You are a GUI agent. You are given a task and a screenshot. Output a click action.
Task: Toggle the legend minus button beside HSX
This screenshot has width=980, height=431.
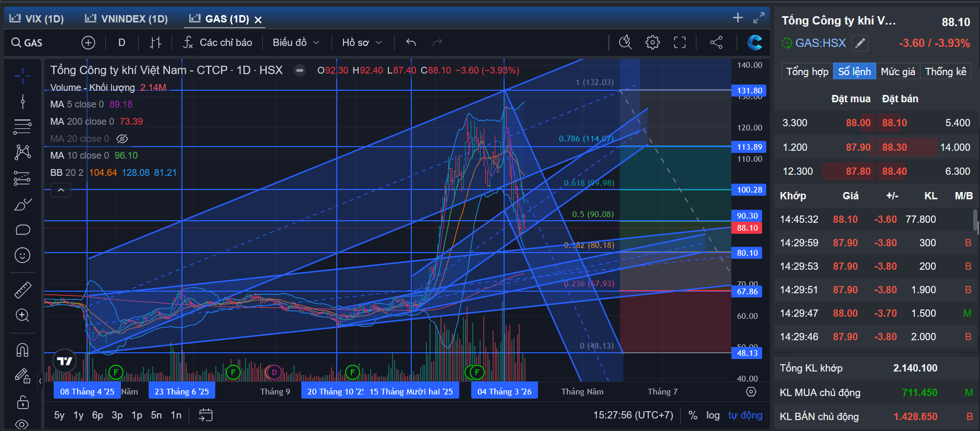click(x=300, y=70)
